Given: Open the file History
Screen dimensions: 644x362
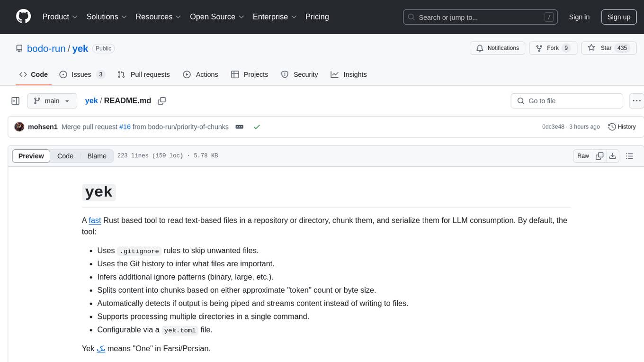Looking at the screenshot, I should 622,127.
